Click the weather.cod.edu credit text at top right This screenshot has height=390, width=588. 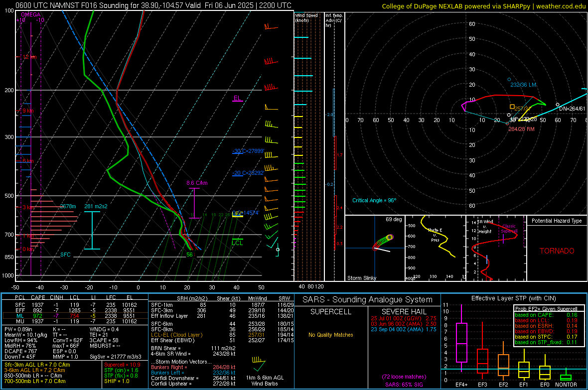pos(561,6)
